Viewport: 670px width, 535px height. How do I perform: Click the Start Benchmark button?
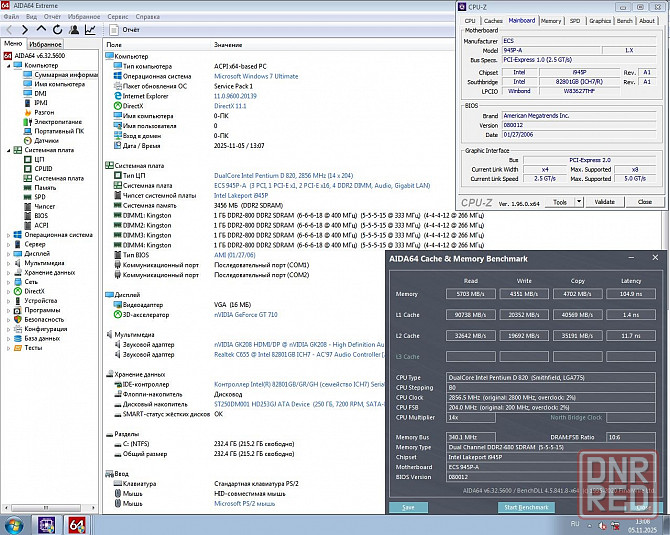click(x=525, y=507)
